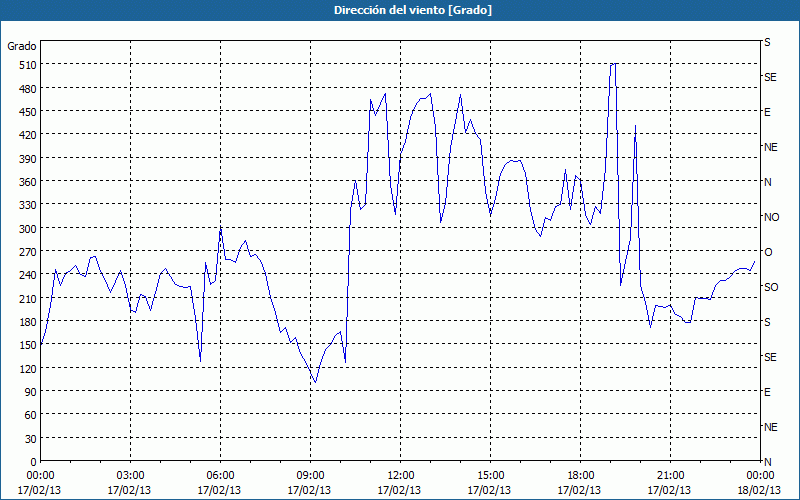Select the 0 degree axis label
Image resolution: width=800 pixels, height=500 pixels.
[34, 462]
